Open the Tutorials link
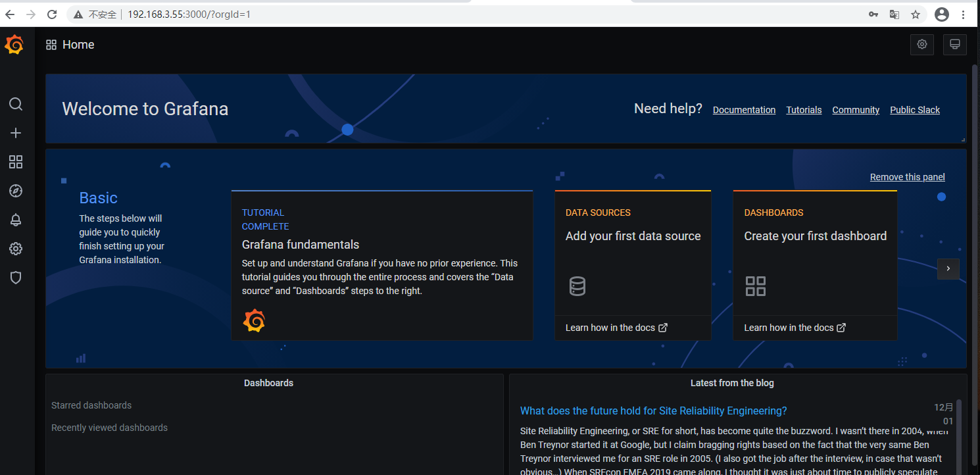The image size is (980, 475). coord(804,110)
